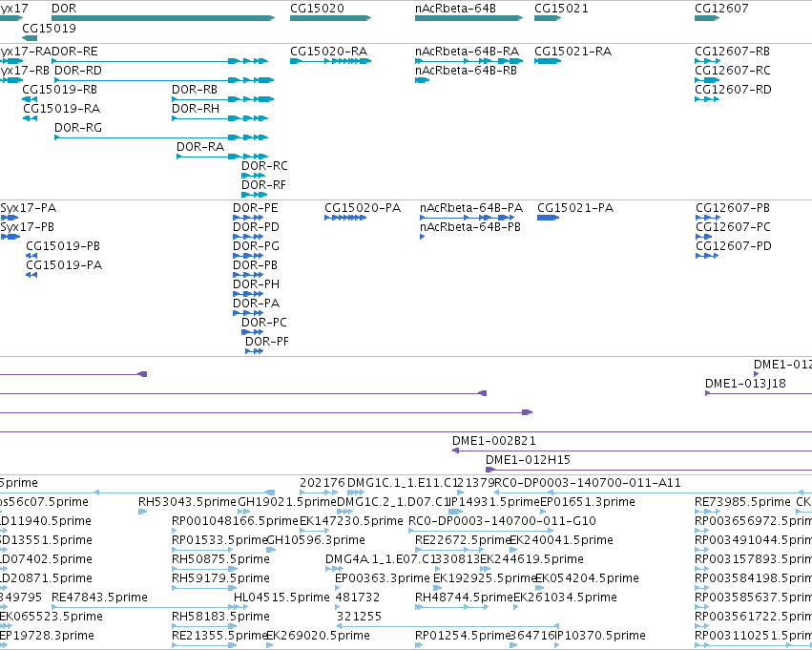Select the DOR-PA protein label
This screenshot has width=812, height=650.
(x=257, y=304)
